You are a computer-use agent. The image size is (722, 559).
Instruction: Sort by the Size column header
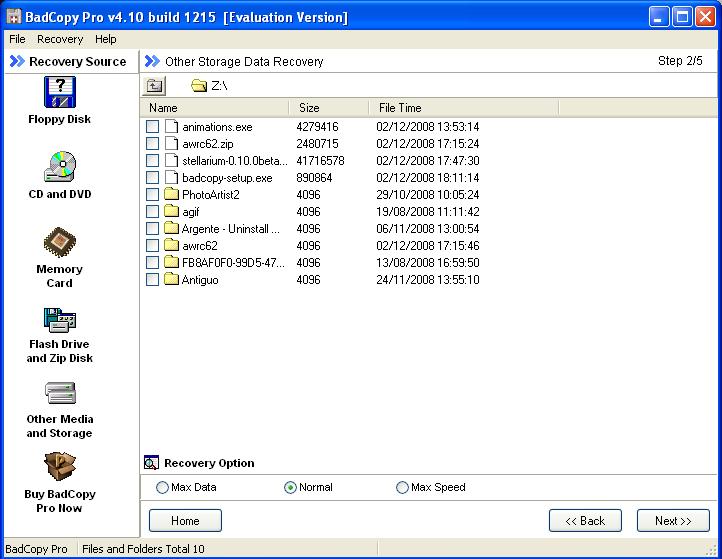coord(329,108)
